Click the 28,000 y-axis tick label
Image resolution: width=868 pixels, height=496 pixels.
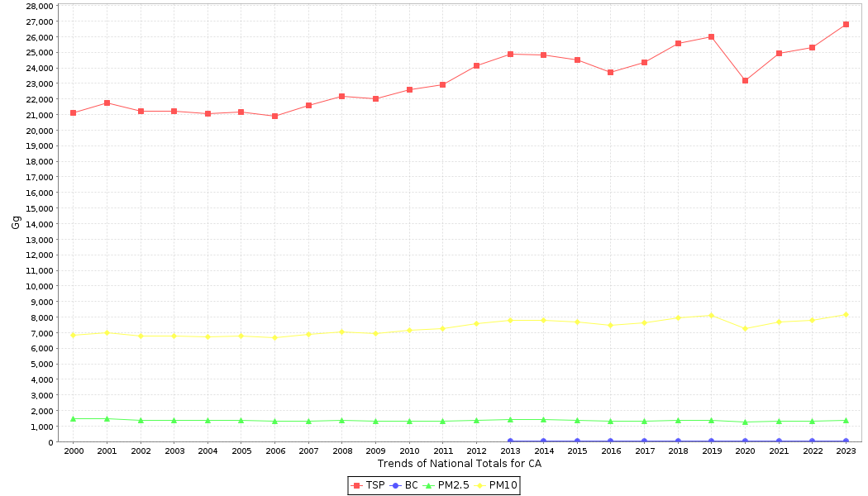tap(40, 6)
